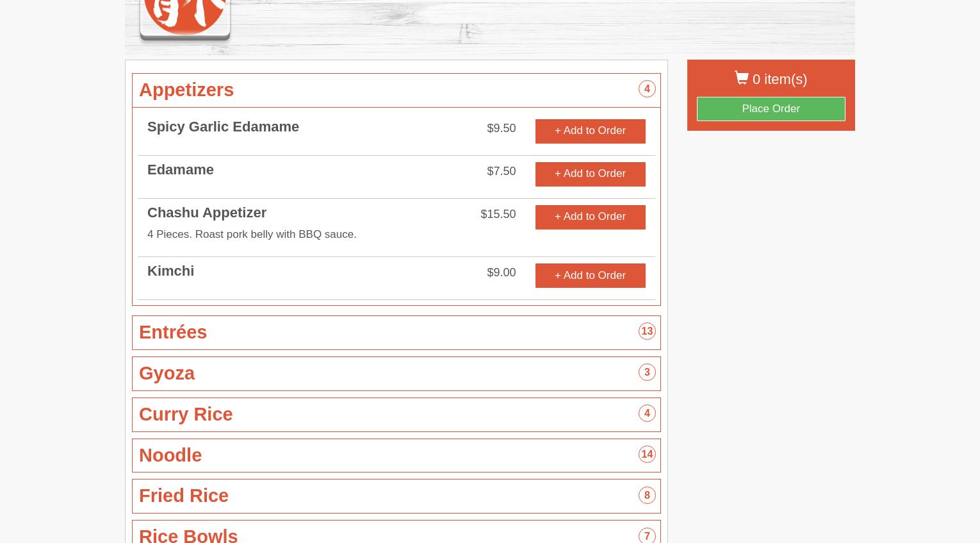Click the $9.00 price

tap(501, 272)
